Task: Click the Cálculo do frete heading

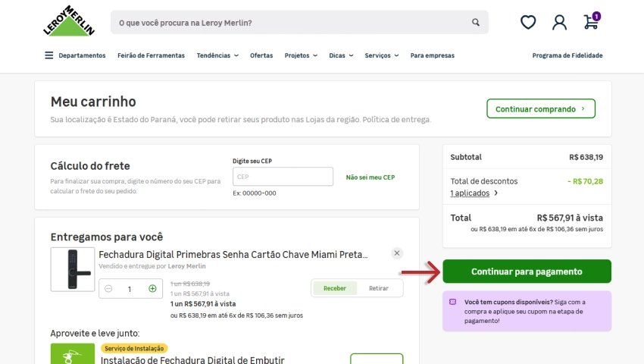Action: tap(90, 166)
